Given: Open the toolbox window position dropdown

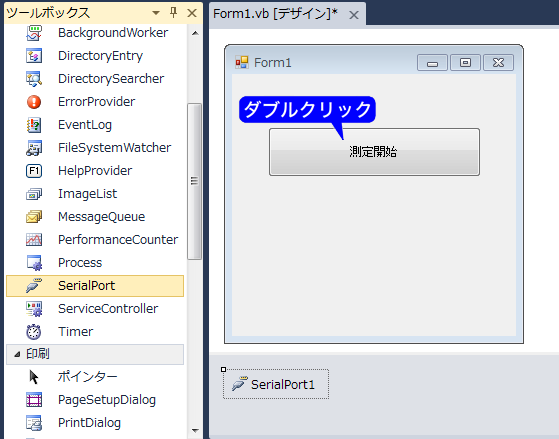Looking at the screenshot, I should [x=155, y=13].
